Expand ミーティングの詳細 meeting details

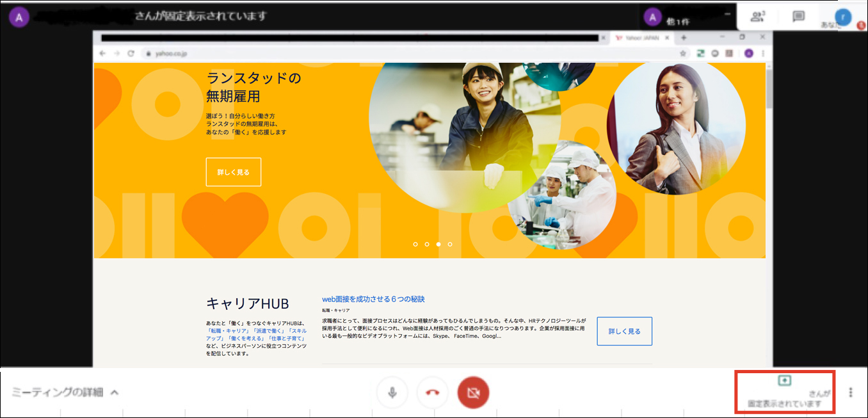tap(66, 392)
